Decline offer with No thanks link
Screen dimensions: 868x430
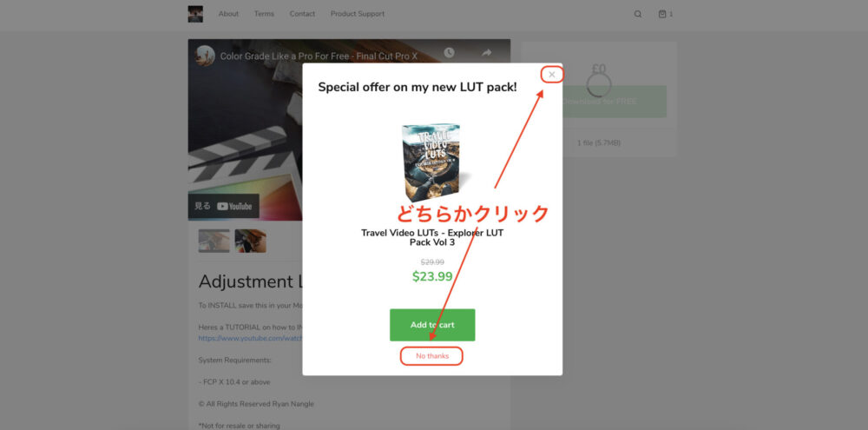(432, 356)
